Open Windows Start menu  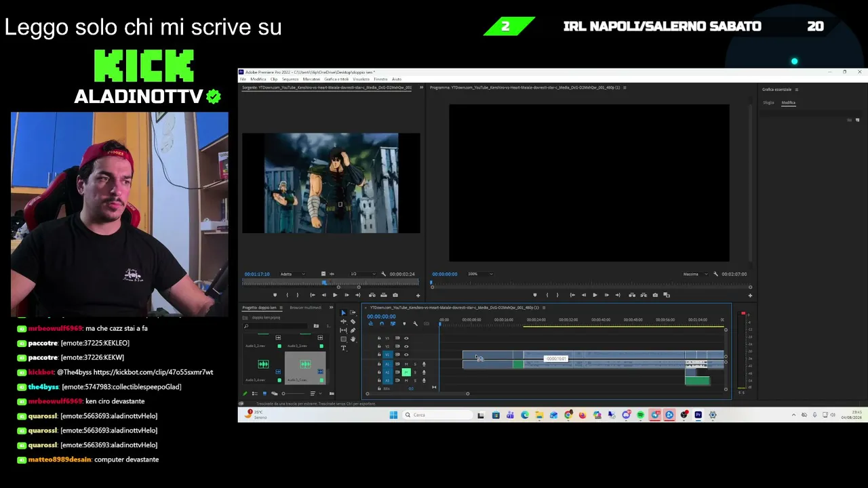393,415
